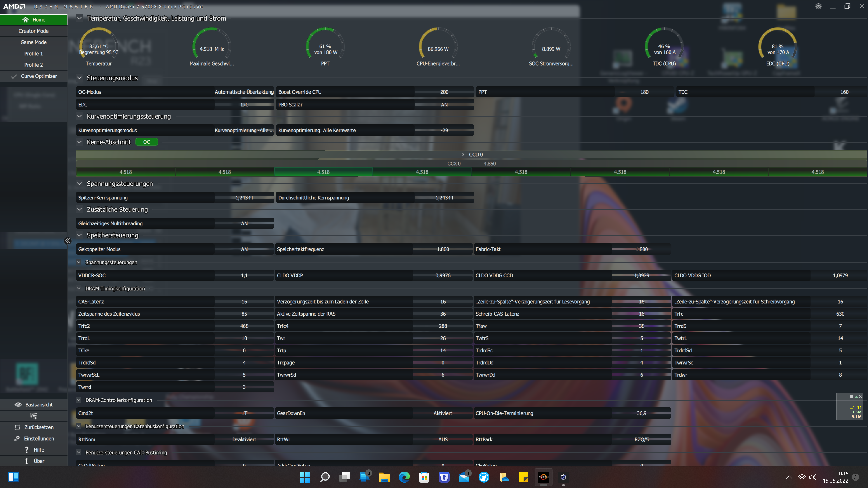Viewport: 868px width, 488px height.
Task: Collapse DRAM-Timingkonfiguration section
Action: [x=78, y=288]
